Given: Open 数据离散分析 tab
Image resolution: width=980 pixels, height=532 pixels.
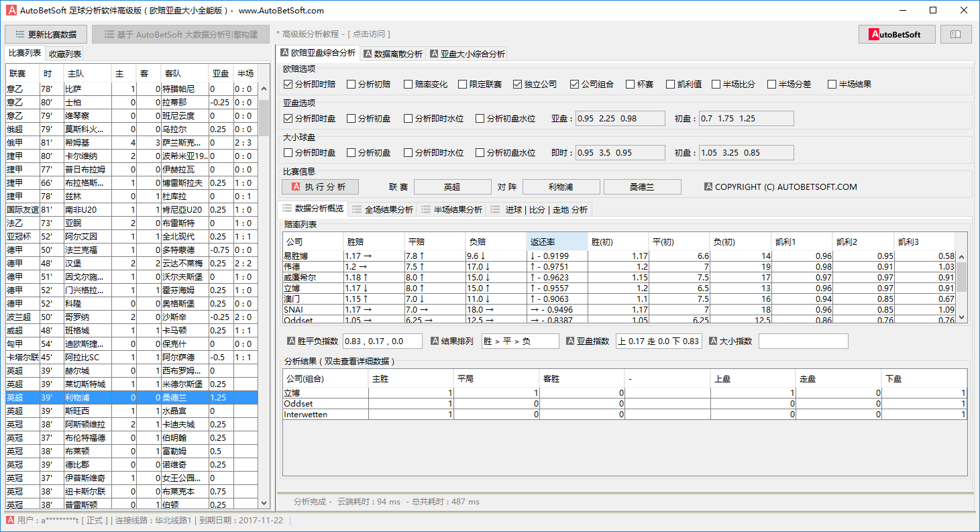Looking at the screenshot, I should point(392,54).
